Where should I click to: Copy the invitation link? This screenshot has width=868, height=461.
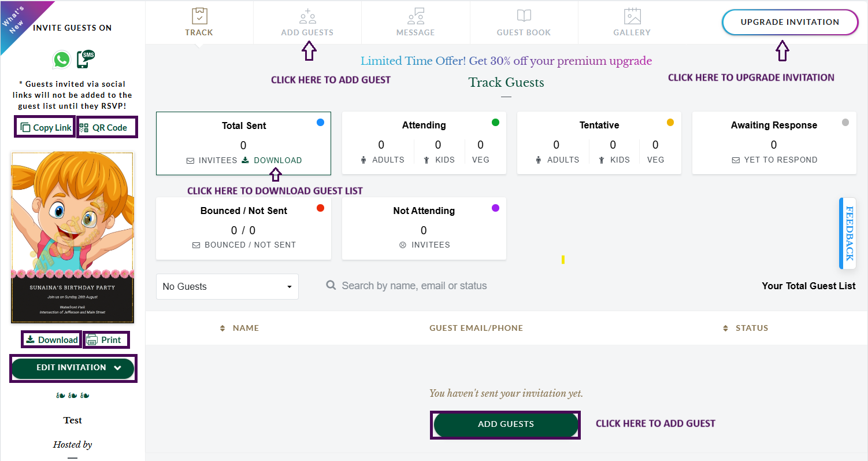(x=45, y=127)
